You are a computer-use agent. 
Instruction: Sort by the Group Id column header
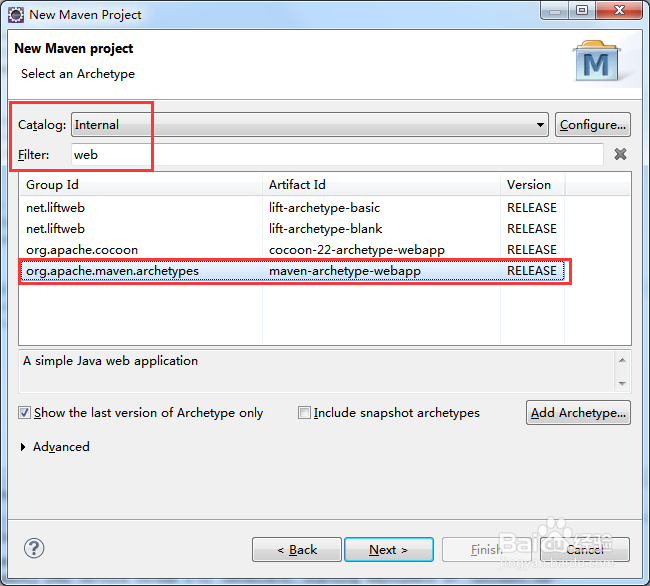pos(141,185)
